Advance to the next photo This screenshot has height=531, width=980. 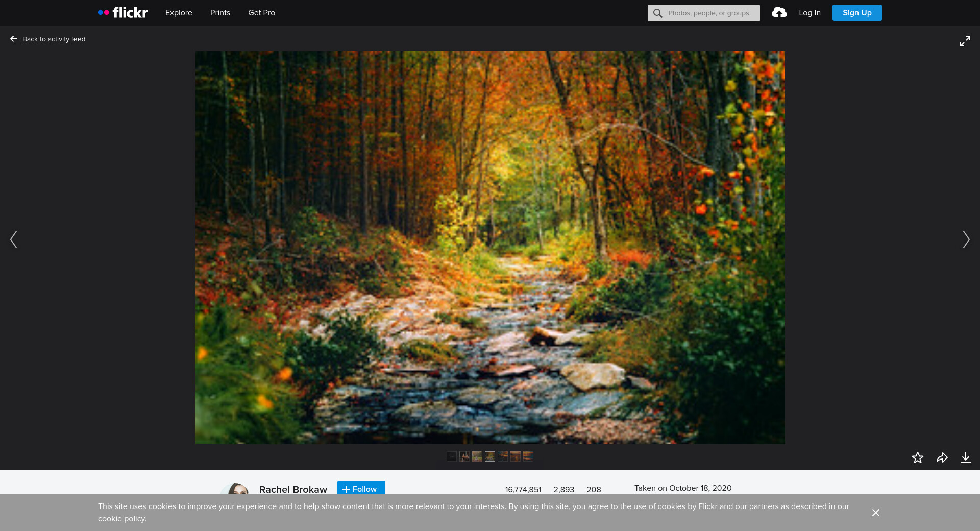[x=966, y=239]
